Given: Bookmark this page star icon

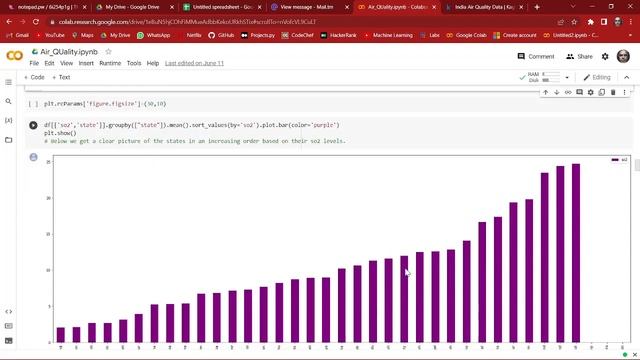Looking at the screenshot, I should [574, 22].
